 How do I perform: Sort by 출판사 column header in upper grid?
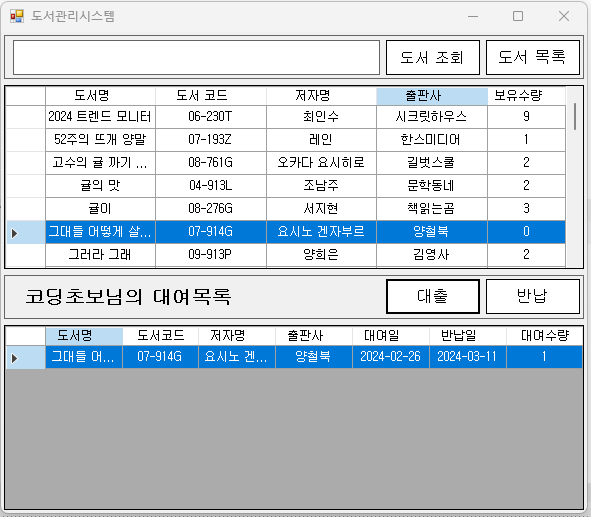pos(432,96)
